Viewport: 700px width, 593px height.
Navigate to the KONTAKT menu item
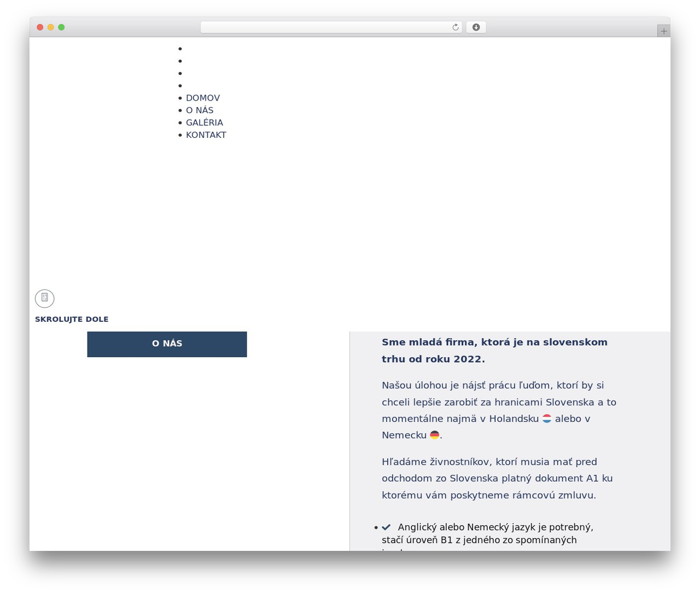206,135
